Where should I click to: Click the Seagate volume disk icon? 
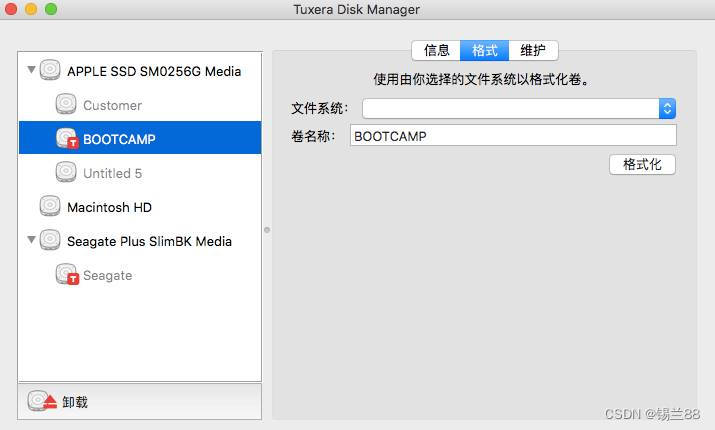tap(67, 274)
